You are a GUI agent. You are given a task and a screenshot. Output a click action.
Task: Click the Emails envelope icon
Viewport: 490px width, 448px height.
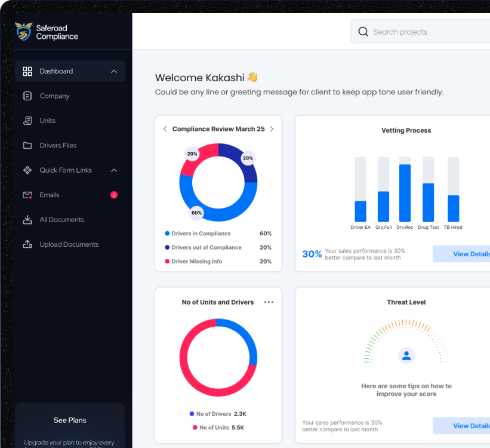27,195
